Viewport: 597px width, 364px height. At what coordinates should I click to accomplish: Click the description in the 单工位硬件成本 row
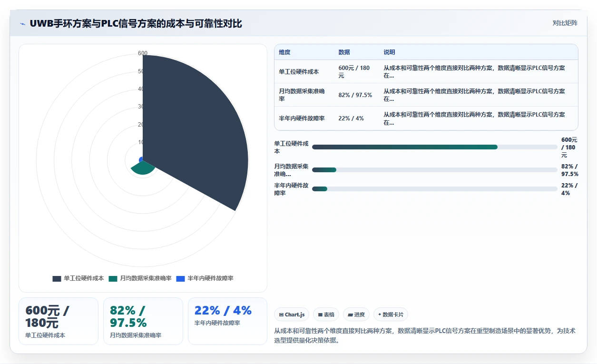pos(478,72)
